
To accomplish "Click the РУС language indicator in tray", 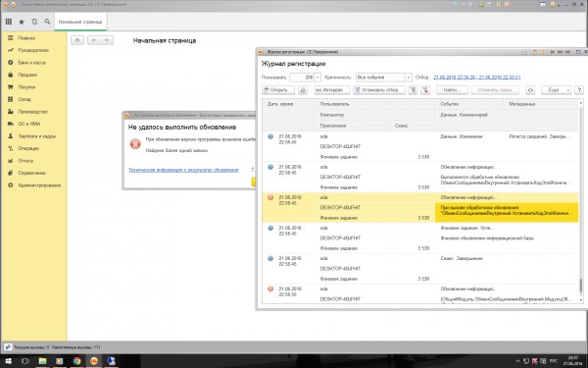I will pos(554,361).
